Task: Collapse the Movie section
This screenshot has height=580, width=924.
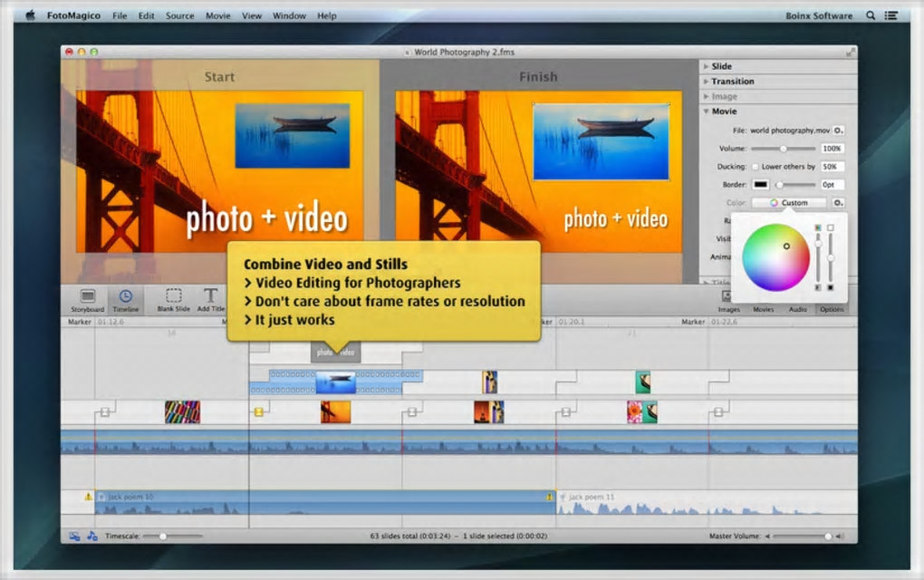Action: (707, 111)
